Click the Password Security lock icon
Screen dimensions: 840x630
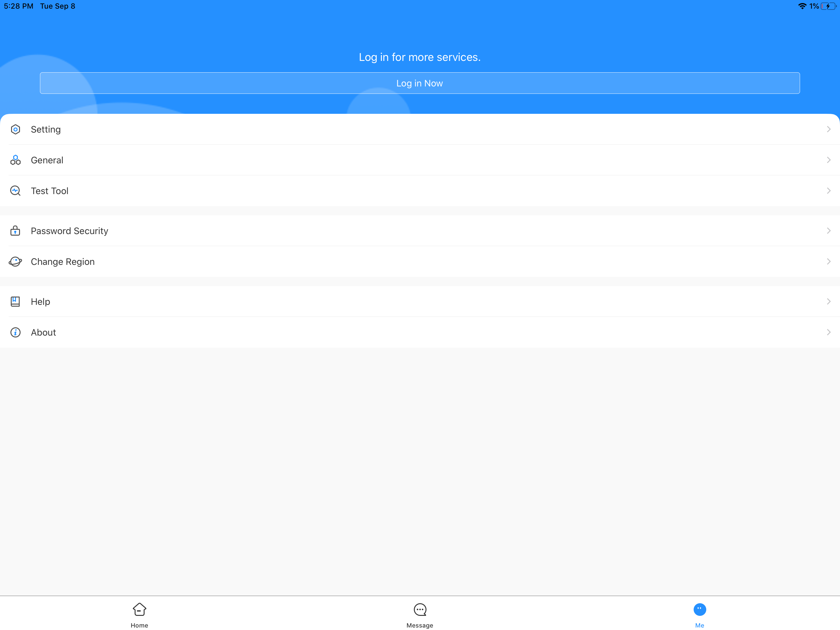pos(15,231)
